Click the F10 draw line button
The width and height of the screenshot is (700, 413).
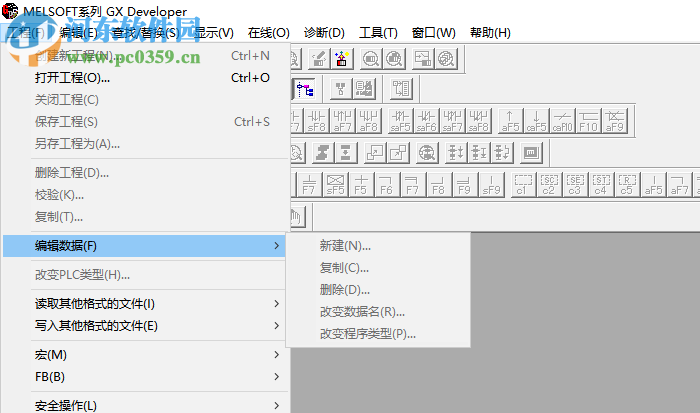tap(588, 121)
